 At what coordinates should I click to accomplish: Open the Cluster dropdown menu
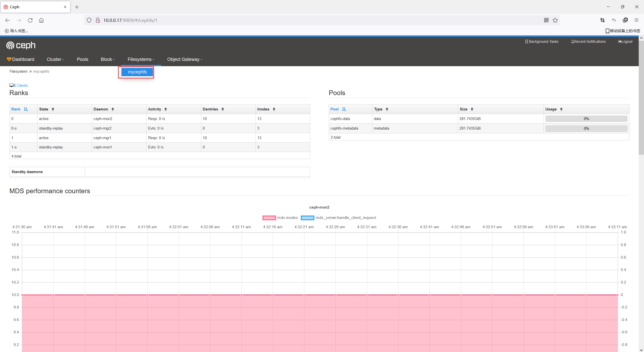coord(55,59)
